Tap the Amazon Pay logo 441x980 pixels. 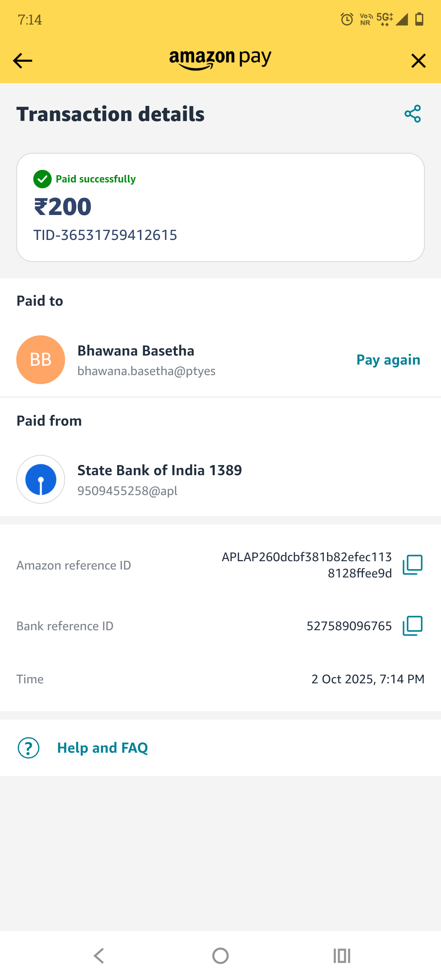pyautogui.click(x=220, y=60)
